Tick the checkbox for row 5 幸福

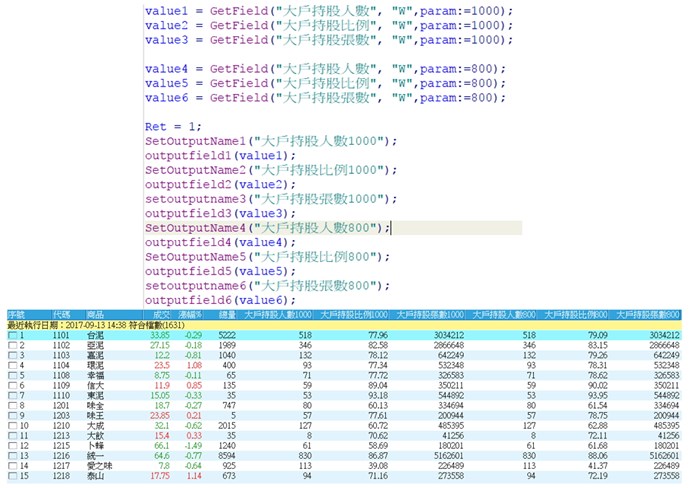click(12, 374)
